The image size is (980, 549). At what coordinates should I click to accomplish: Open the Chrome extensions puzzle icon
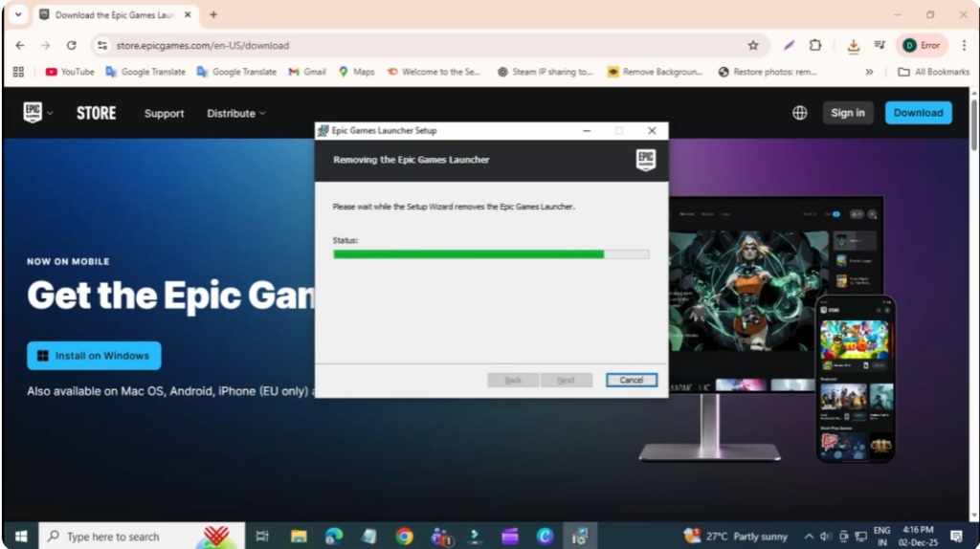pyautogui.click(x=815, y=45)
